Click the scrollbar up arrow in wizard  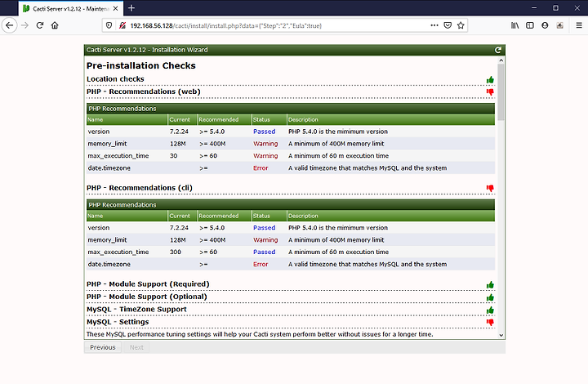pyautogui.click(x=501, y=60)
